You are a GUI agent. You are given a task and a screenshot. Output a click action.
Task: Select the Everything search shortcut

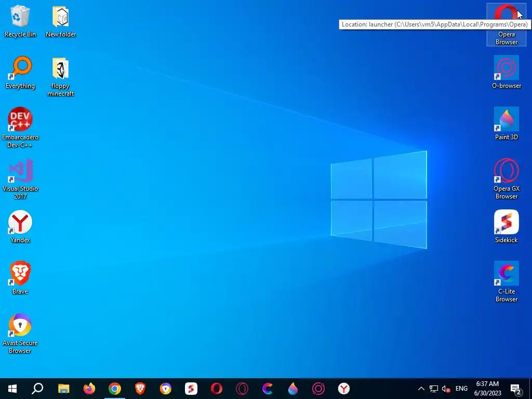pos(20,73)
